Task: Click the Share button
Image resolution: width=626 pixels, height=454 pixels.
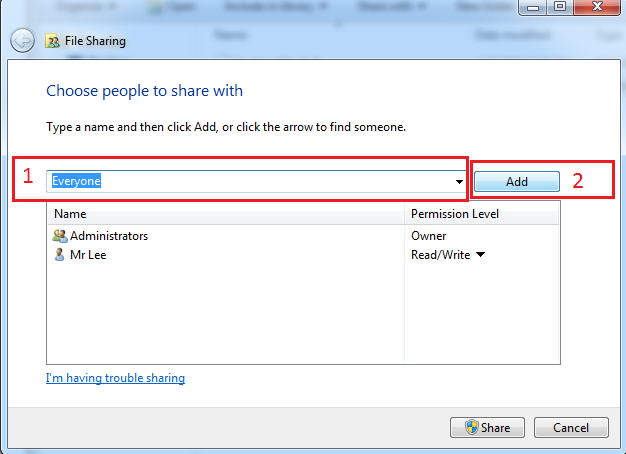Action: (487, 427)
